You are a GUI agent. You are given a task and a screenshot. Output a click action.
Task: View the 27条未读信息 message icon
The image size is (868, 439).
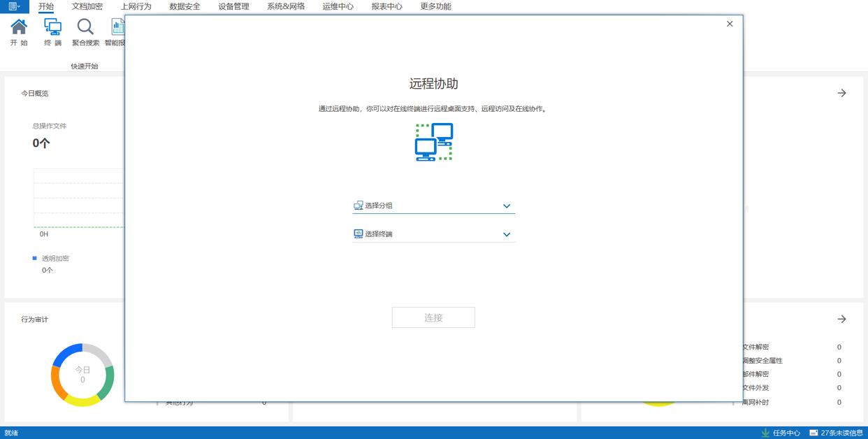point(813,433)
